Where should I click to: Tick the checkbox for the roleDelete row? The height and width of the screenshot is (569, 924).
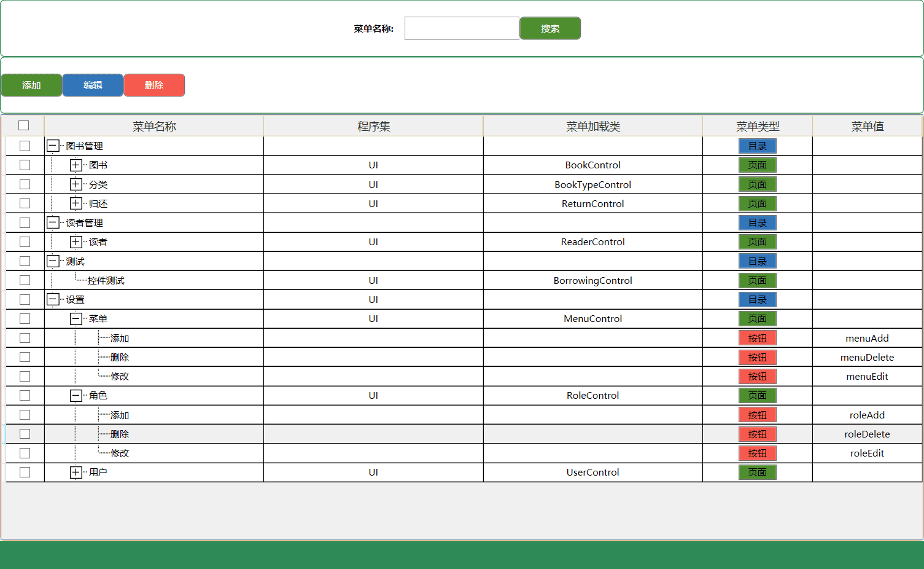tap(25, 434)
